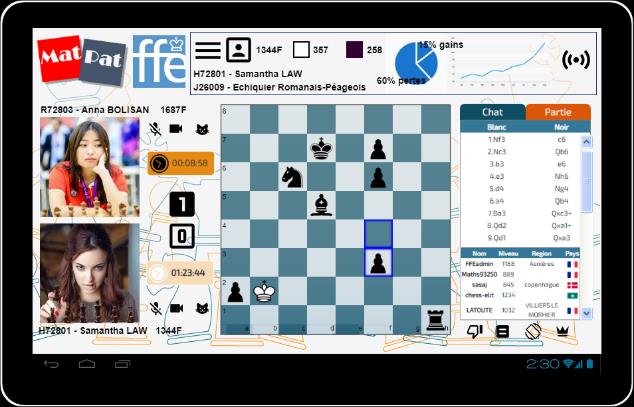Click the thumbs-down icon below the move list
This screenshot has width=634, height=407.
(x=475, y=331)
